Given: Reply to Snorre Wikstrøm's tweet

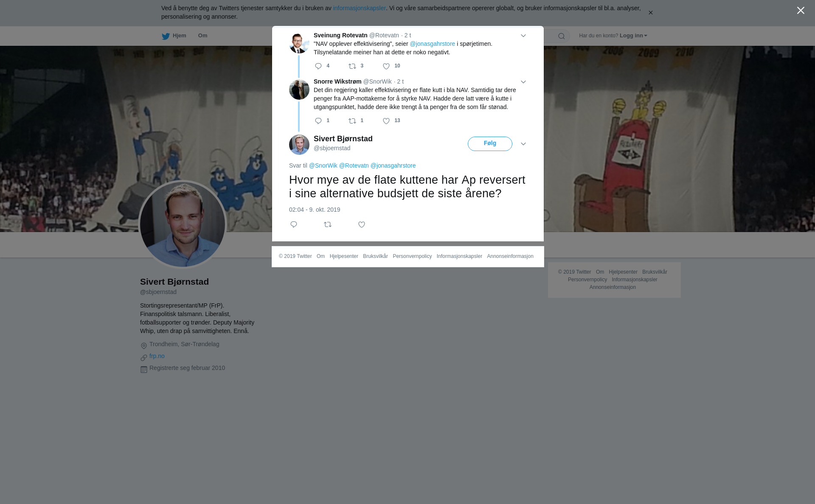Looking at the screenshot, I should (318, 121).
